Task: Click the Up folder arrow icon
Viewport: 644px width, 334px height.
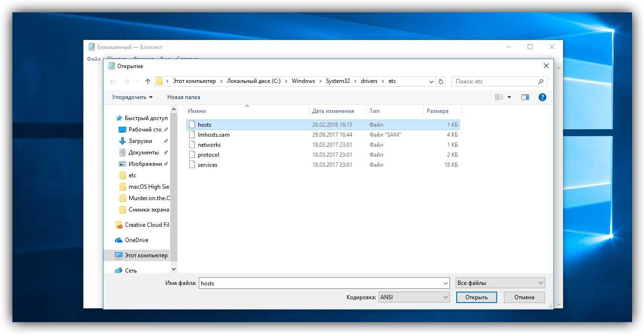Action: [148, 81]
